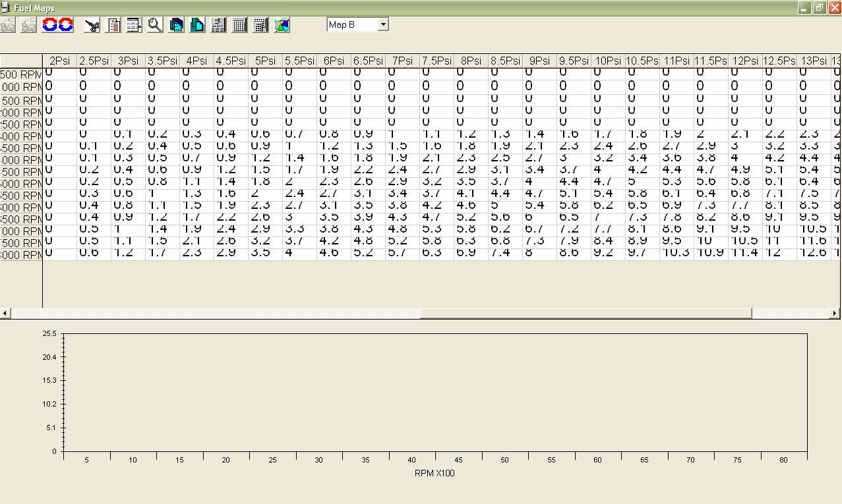
Task: Select the 11Psi column header
Action: [677, 61]
